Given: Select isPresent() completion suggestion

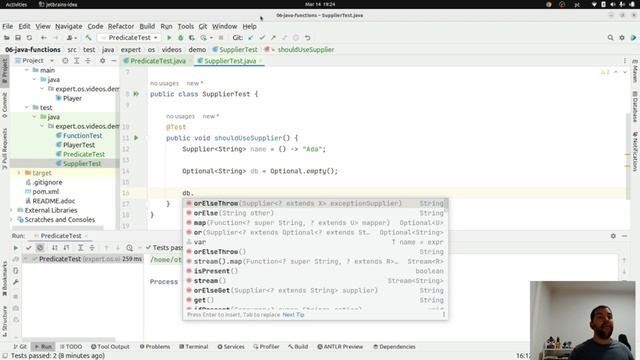Looking at the screenshot, I should tap(315, 271).
